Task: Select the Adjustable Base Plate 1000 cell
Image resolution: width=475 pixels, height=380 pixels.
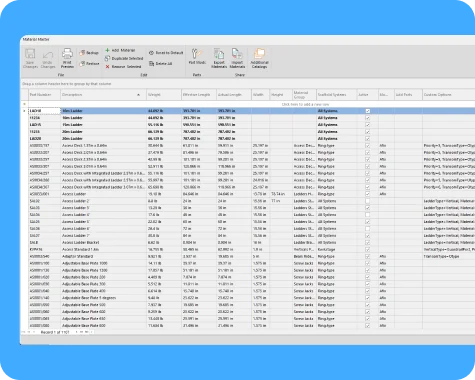Action: pos(103,263)
